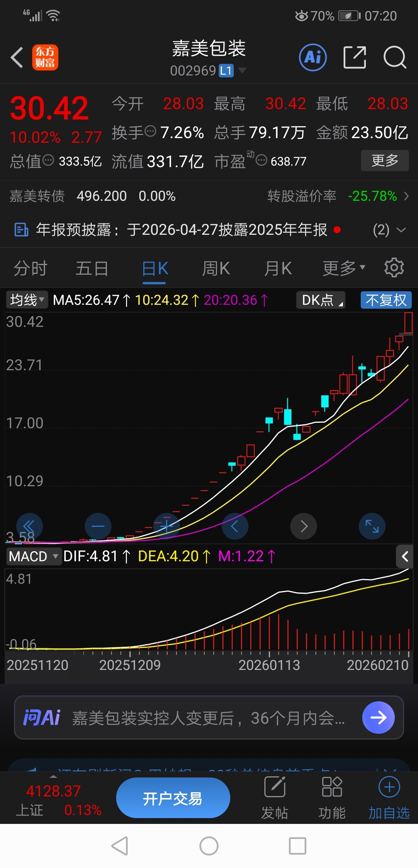Tap MA5:26.47 readout

click(91, 300)
